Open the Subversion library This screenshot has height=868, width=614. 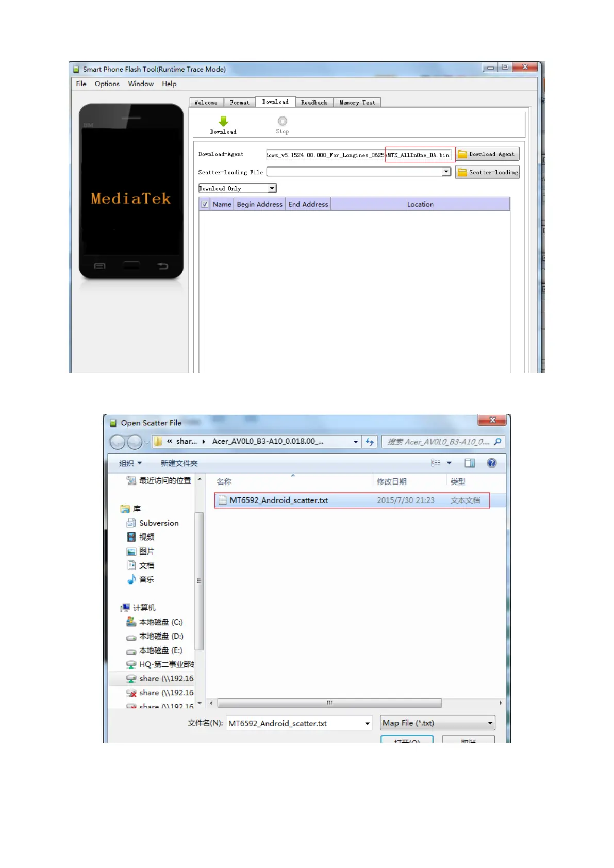[x=153, y=523]
